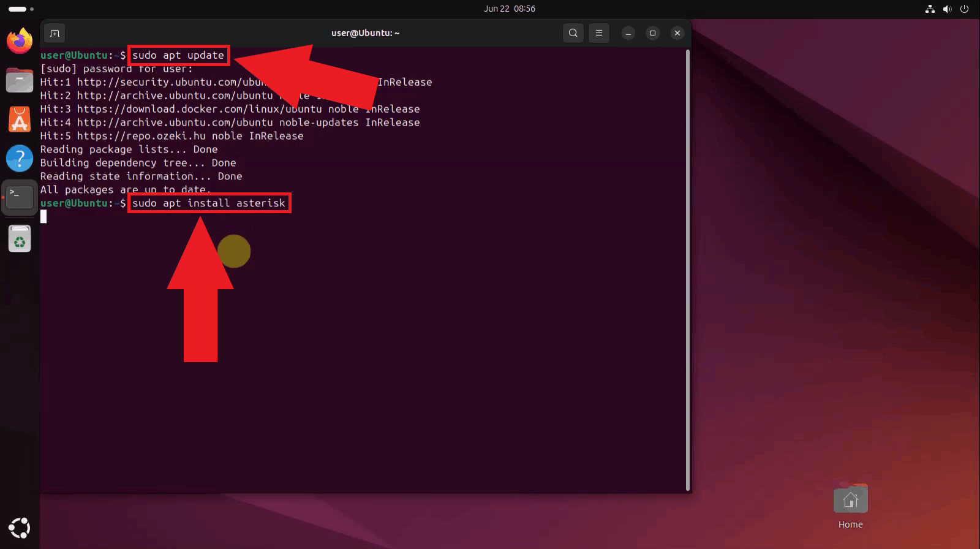Image resolution: width=980 pixels, height=549 pixels.
Task: Click the 'Hit:5 https://repo.ozeki.hu' line
Action: [172, 136]
